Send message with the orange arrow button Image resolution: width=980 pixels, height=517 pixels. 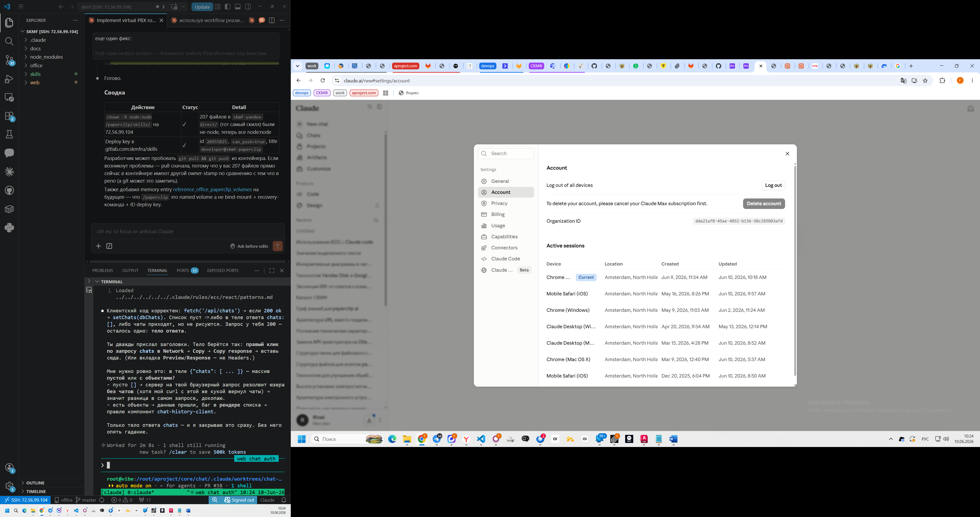click(x=278, y=246)
